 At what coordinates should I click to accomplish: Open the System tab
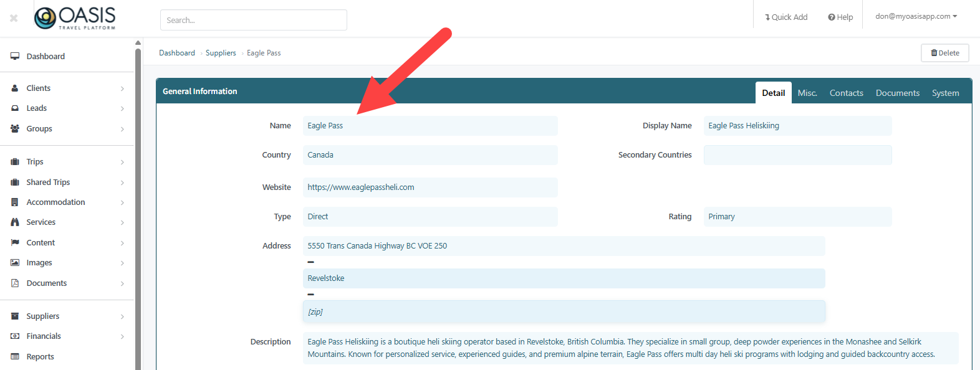[945, 93]
